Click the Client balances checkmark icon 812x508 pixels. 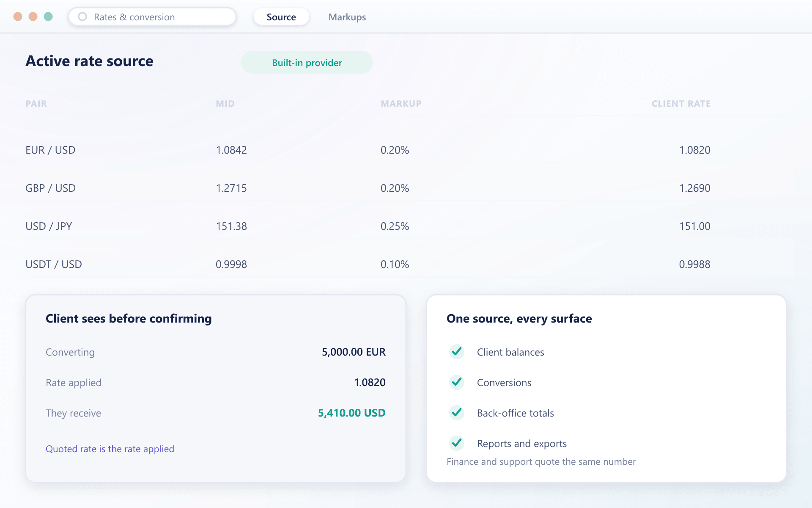[x=457, y=352]
